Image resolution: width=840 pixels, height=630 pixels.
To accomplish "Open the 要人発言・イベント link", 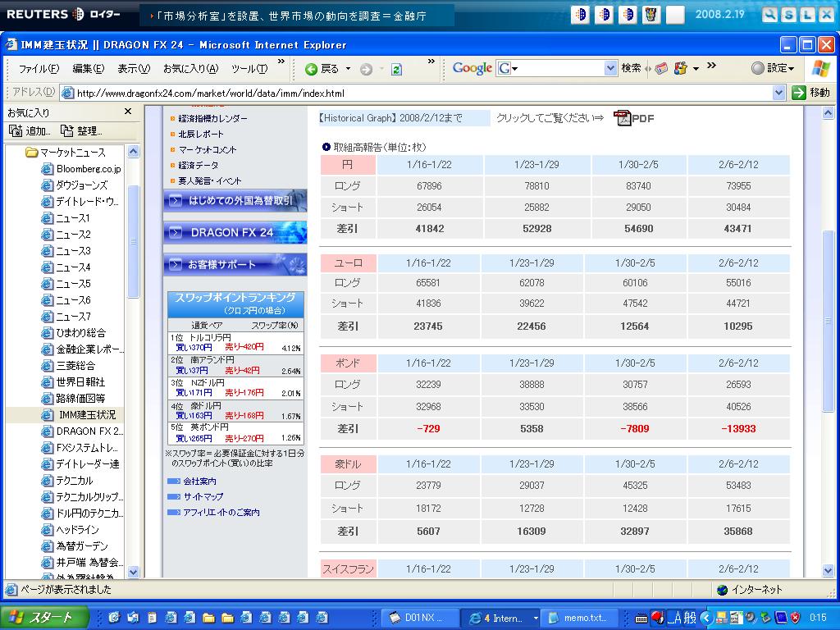I will pos(209,180).
